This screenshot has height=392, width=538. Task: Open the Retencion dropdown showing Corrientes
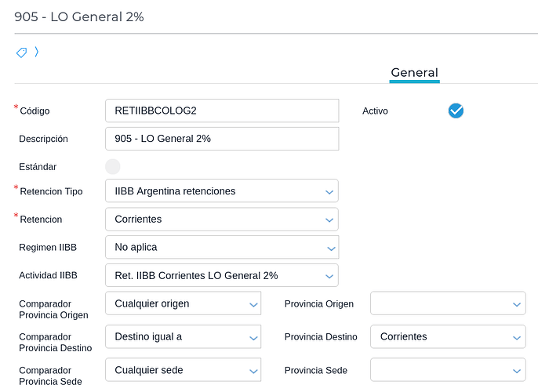click(221, 220)
